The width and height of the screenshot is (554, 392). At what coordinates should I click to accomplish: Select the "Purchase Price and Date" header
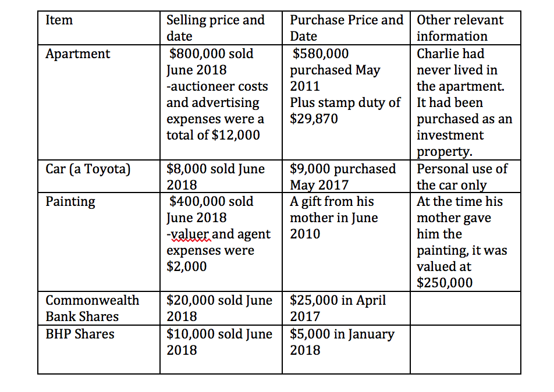346,28
